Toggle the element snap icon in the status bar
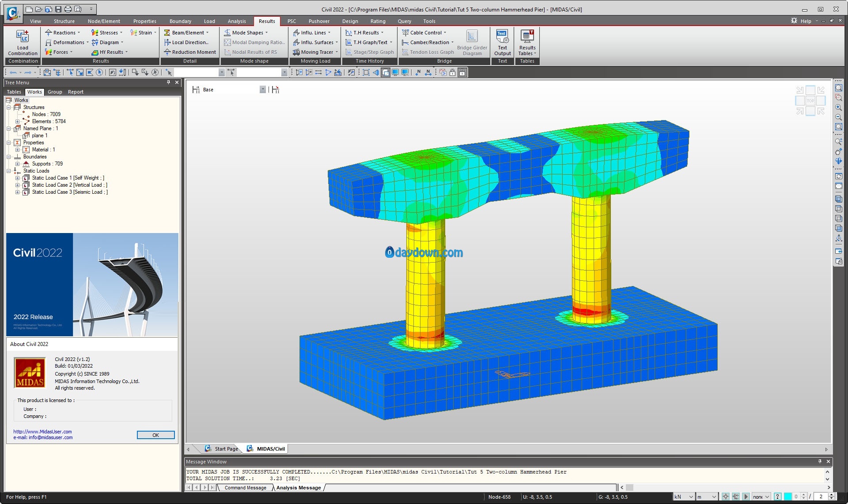The height and width of the screenshot is (504, 848). 735,496
